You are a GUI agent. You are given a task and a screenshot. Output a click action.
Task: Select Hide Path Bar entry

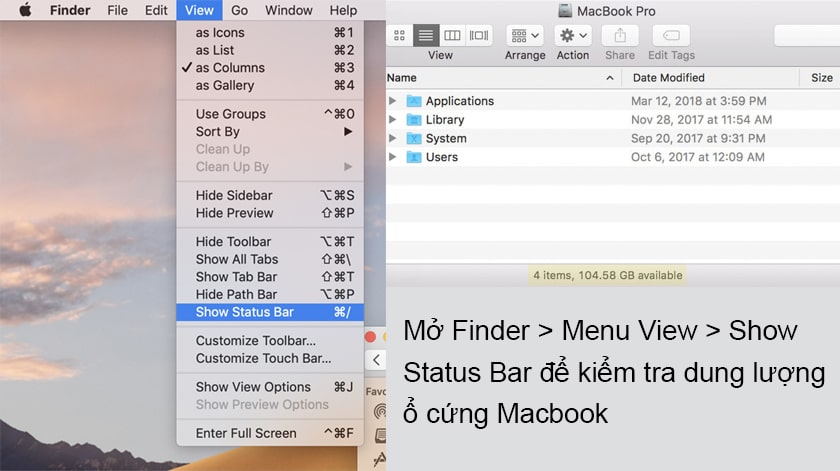pos(270,294)
